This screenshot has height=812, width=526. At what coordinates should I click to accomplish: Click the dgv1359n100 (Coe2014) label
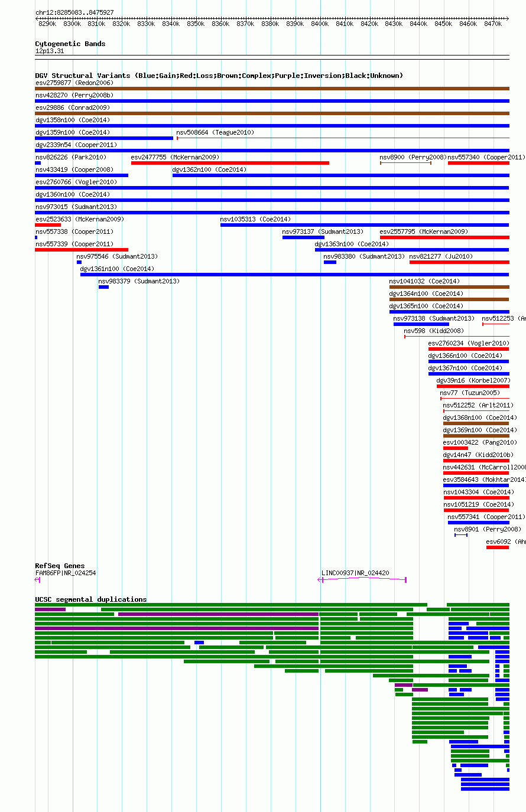coord(72,133)
